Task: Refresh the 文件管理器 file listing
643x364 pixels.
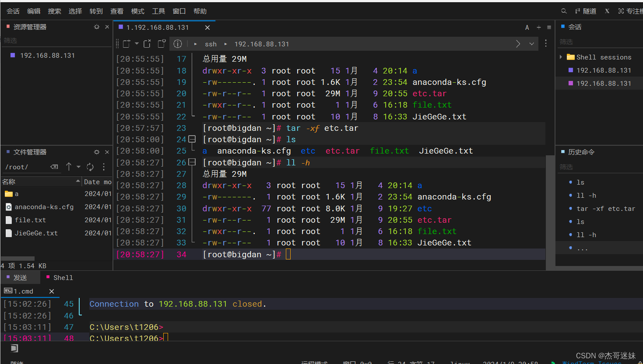Action: click(x=91, y=167)
